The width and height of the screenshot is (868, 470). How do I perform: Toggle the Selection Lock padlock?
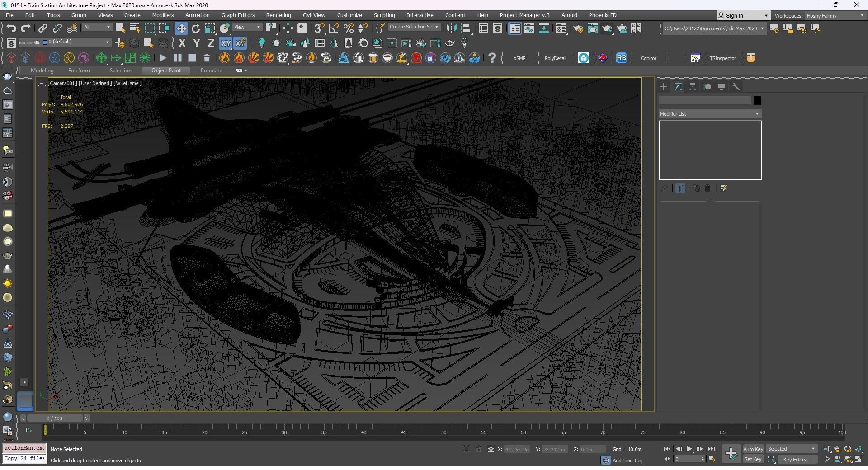pyautogui.click(x=478, y=449)
